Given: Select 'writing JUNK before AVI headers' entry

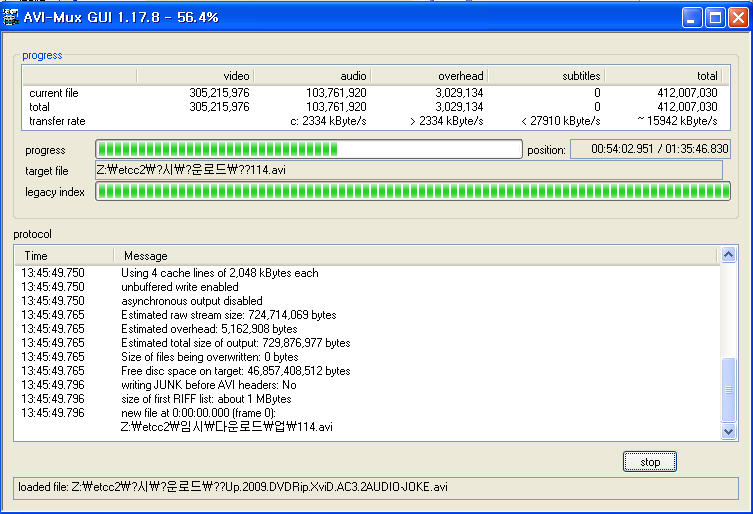Looking at the screenshot, I should click(x=208, y=385).
